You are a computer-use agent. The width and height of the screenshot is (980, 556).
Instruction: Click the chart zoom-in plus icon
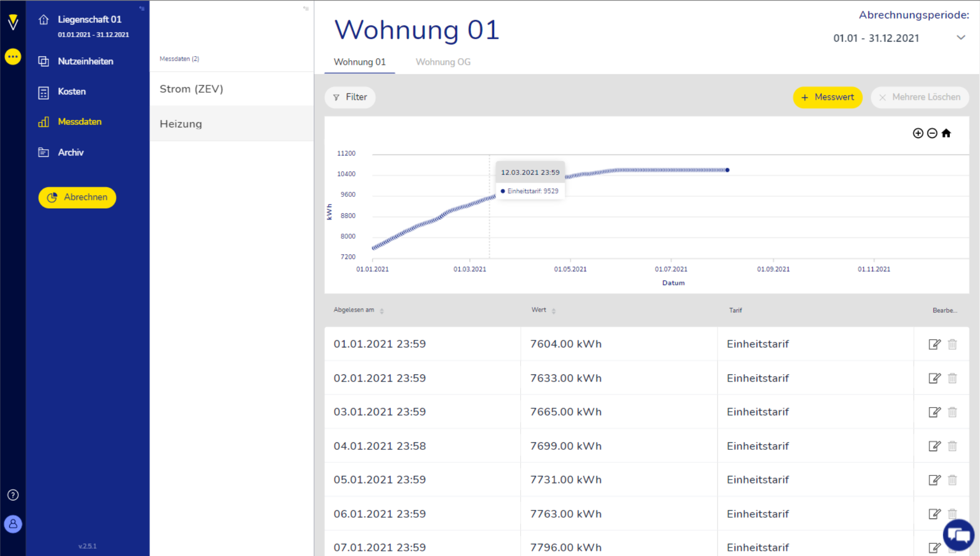click(x=918, y=133)
